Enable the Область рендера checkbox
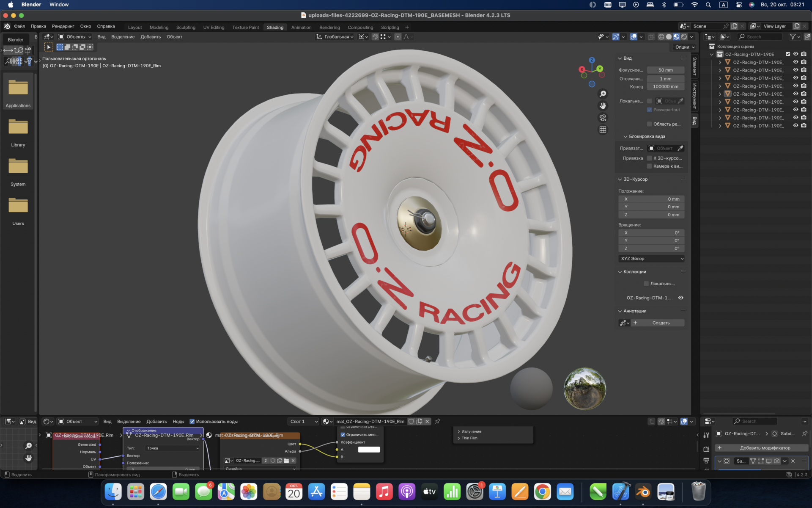Viewport: 812px width, 508px height. [650, 124]
